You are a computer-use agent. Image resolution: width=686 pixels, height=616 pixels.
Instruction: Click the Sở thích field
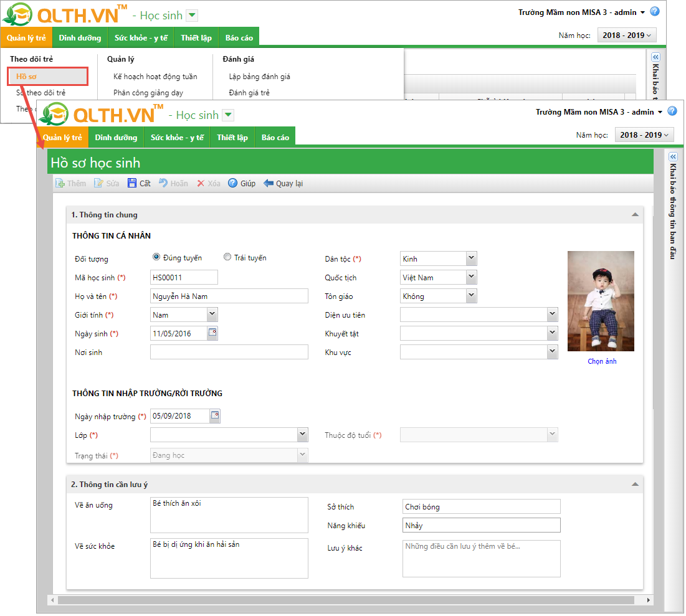point(481,506)
